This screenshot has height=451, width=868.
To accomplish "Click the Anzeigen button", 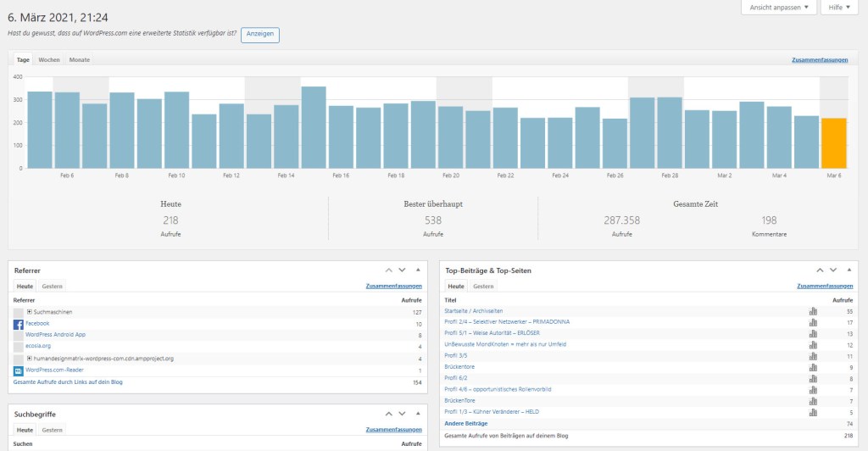I will [260, 35].
